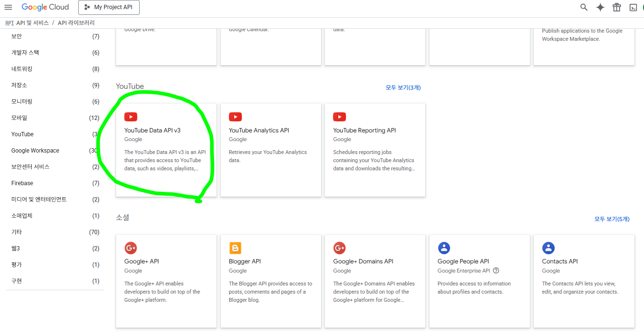Open the My Project API project picker
This screenshot has height=332, width=644.
pyautogui.click(x=109, y=7)
